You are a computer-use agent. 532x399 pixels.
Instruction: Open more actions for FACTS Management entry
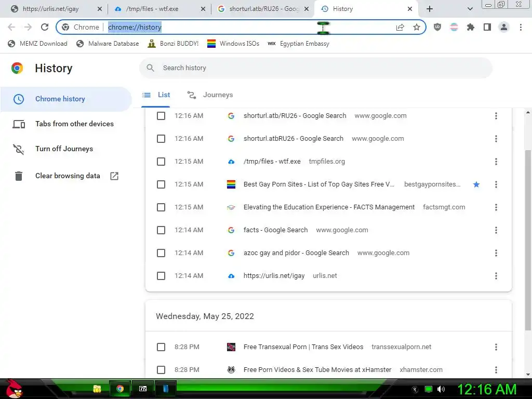pos(496,207)
